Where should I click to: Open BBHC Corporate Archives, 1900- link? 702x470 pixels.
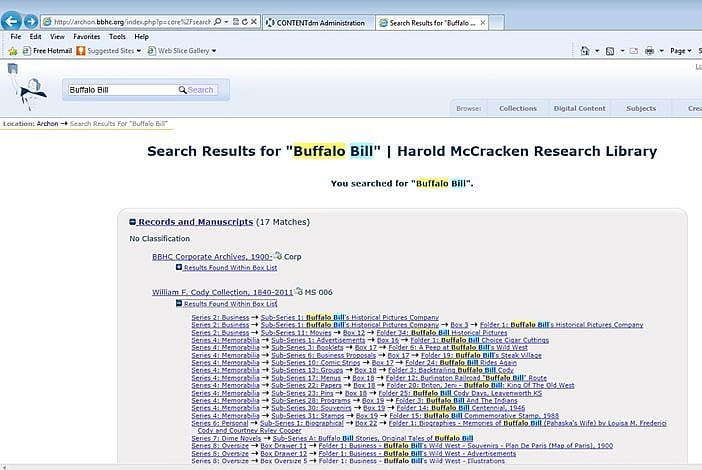(212, 257)
